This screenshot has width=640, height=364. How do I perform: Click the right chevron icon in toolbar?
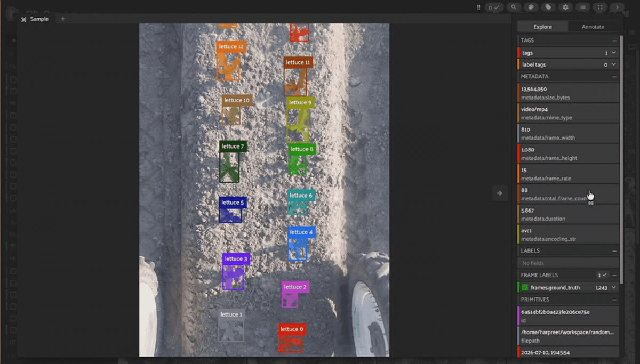[x=617, y=7]
